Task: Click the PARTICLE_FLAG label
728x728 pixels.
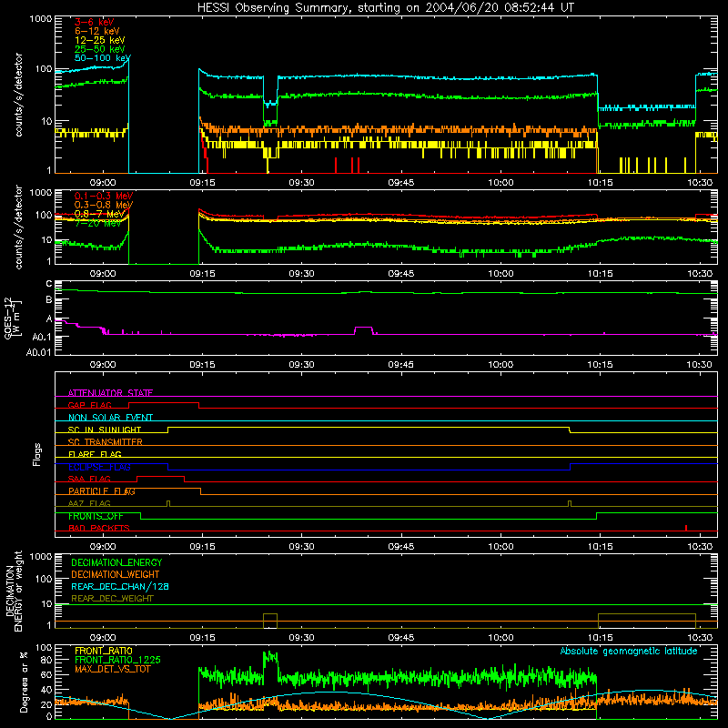Action: point(102,491)
